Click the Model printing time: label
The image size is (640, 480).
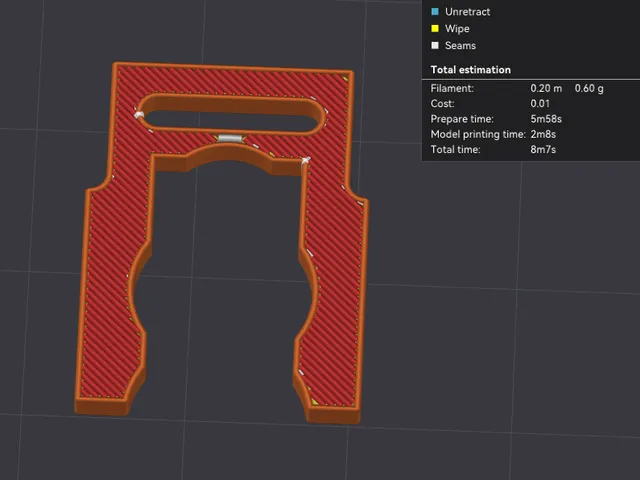478,134
